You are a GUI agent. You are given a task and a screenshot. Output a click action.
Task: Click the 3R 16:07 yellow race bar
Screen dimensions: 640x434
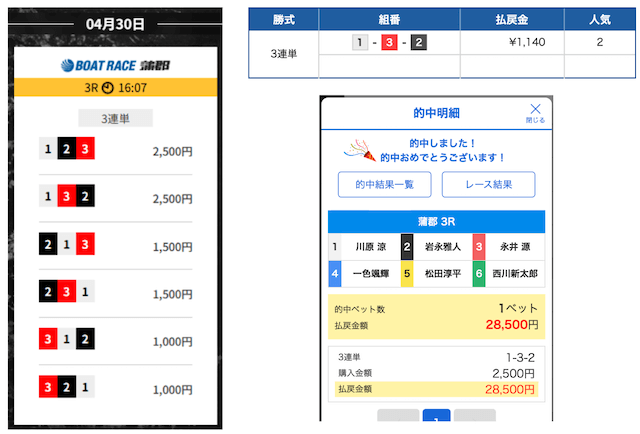[x=116, y=87]
